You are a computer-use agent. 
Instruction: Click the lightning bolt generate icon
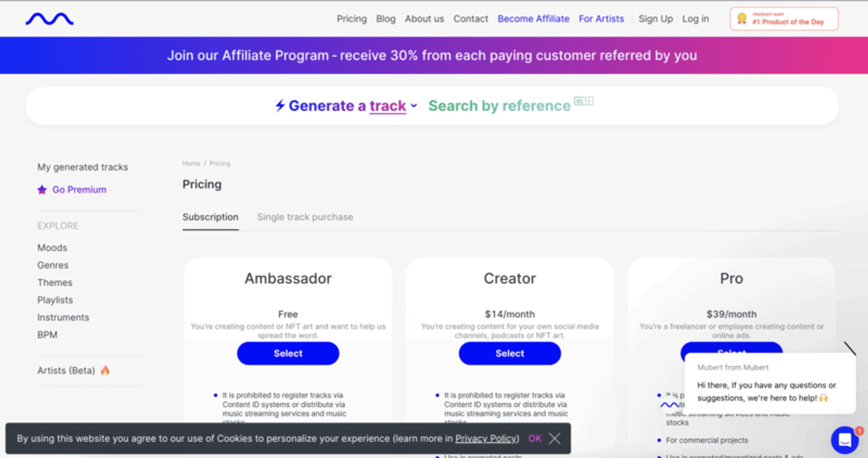coord(280,105)
